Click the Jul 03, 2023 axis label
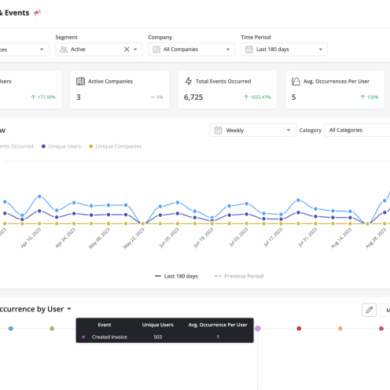The height and width of the screenshot is (390, 390). pyautogui.click(x=238, y=237)
